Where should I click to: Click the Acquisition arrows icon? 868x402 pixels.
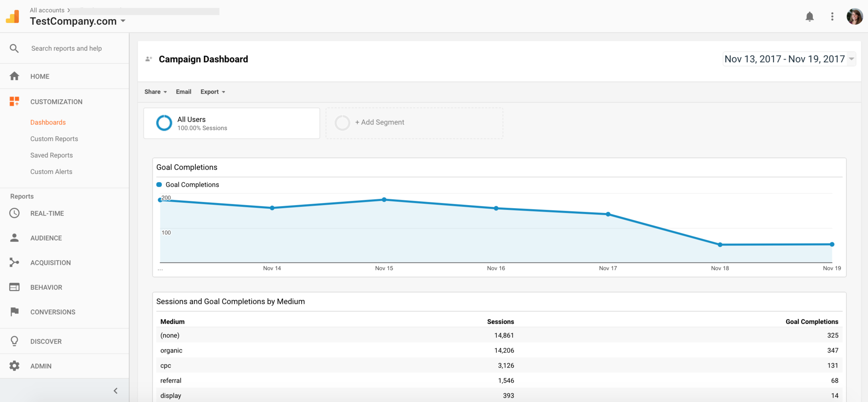(14, 262)
